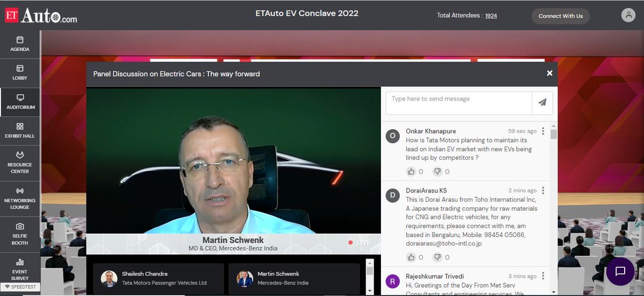The image size is (644, 296).
Task: Click the '2 mins ago' timestamp
Action: click(x=522, y=190)
